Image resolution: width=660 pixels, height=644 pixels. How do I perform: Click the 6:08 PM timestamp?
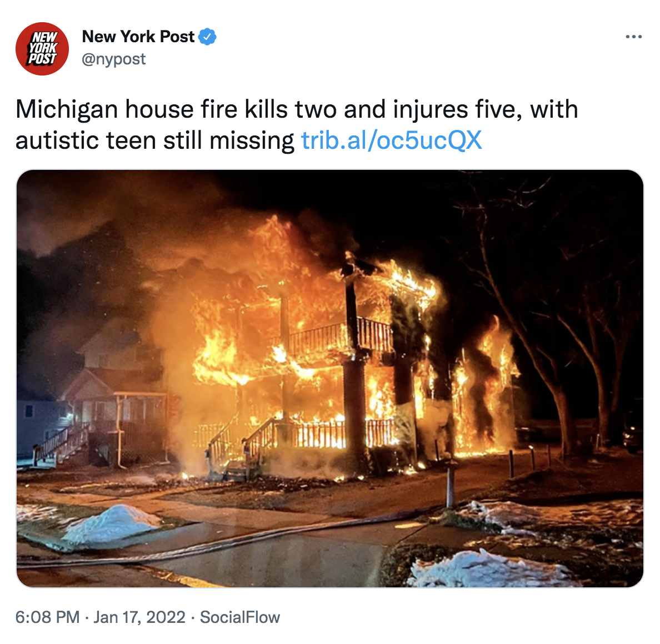48,617
